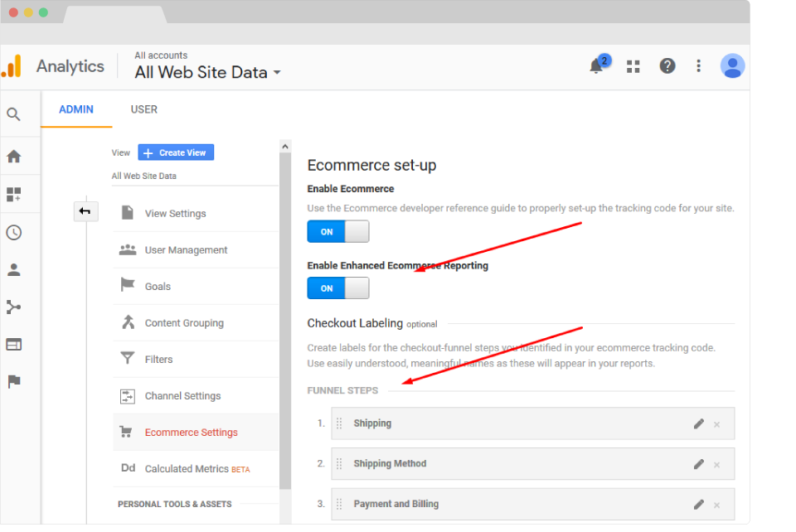Click the collapse arrow above the admin menu

pos(85,211)
